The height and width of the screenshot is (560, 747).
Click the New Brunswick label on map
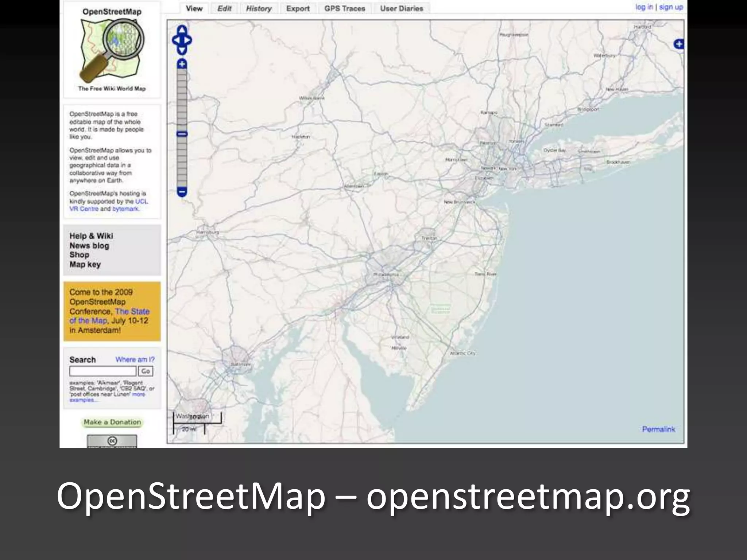tap(460, 202)
